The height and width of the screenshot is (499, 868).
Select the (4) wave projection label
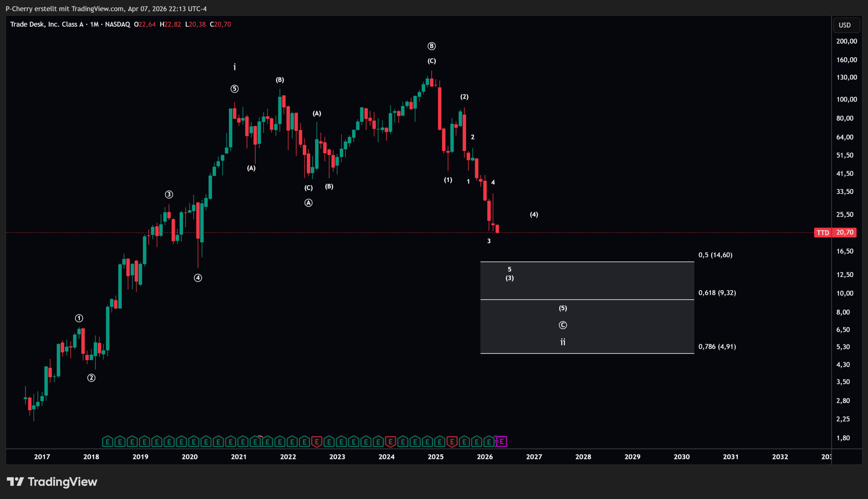[x=534, y=215]
